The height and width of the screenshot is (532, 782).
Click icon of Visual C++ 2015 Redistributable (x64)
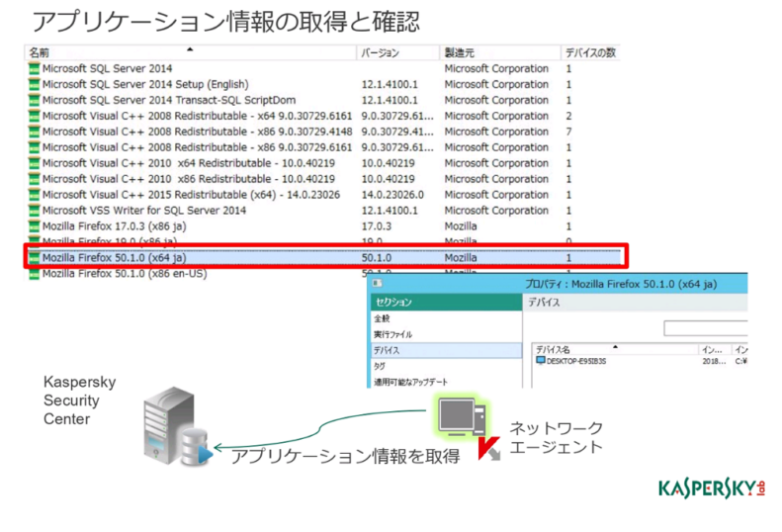point(34,195)
